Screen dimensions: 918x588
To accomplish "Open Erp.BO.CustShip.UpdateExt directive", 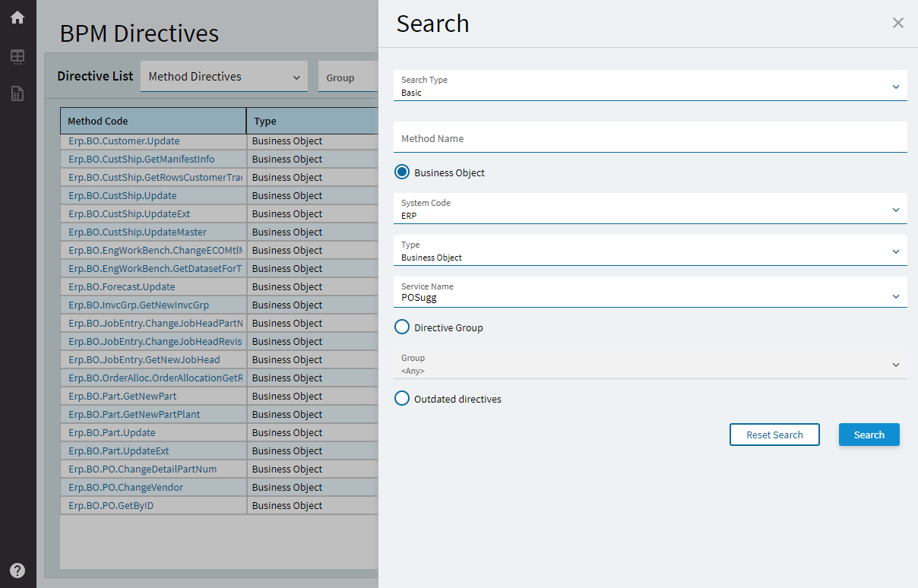I will click(129, 214).
